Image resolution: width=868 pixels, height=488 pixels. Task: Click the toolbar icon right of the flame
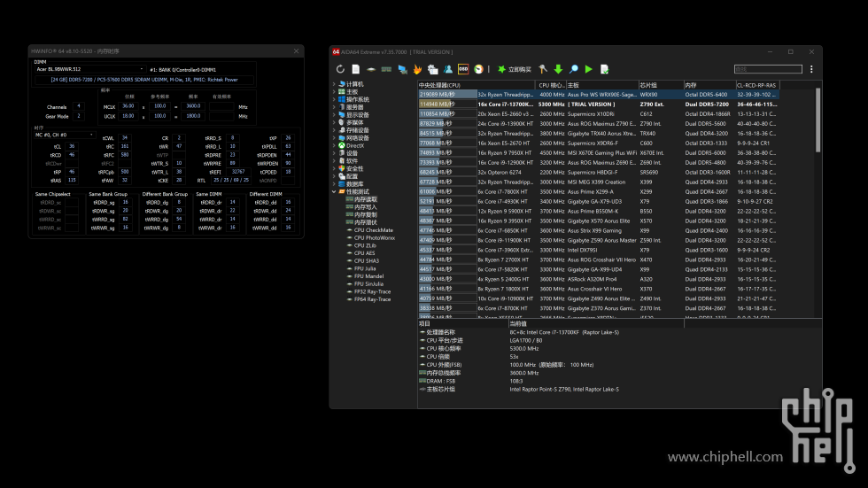tap(433, 69)
